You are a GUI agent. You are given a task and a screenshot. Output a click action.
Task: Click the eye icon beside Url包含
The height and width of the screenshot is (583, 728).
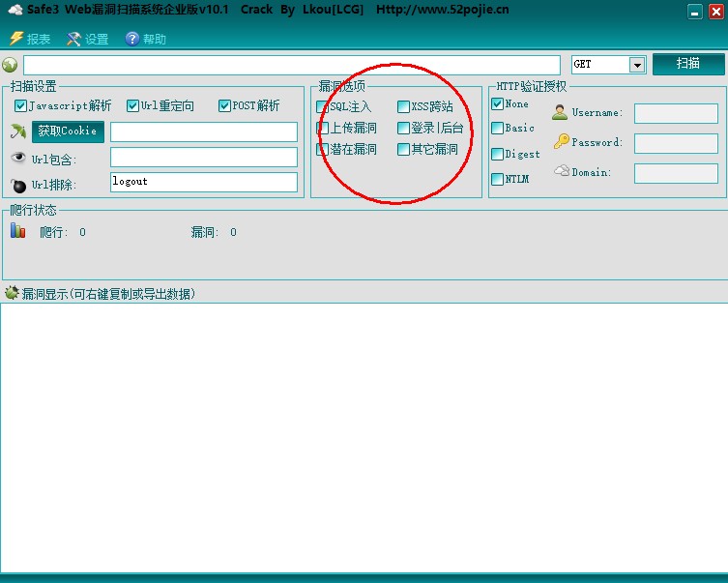point(18,158)
